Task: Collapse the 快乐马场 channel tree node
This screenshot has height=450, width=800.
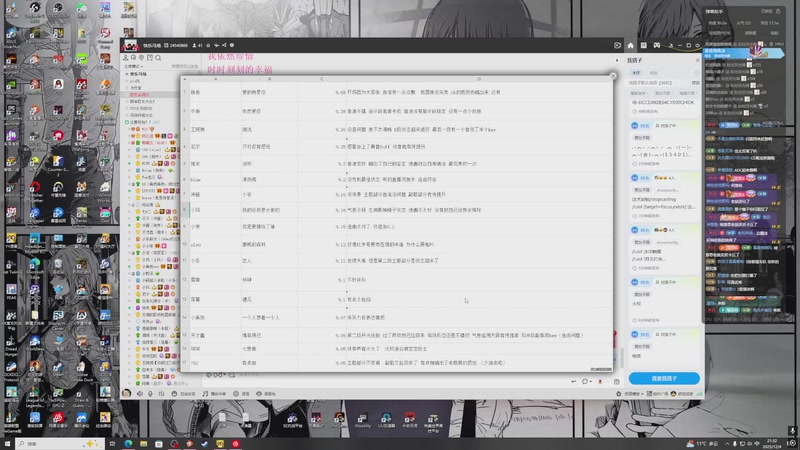Action: click(x=127, y=74)
